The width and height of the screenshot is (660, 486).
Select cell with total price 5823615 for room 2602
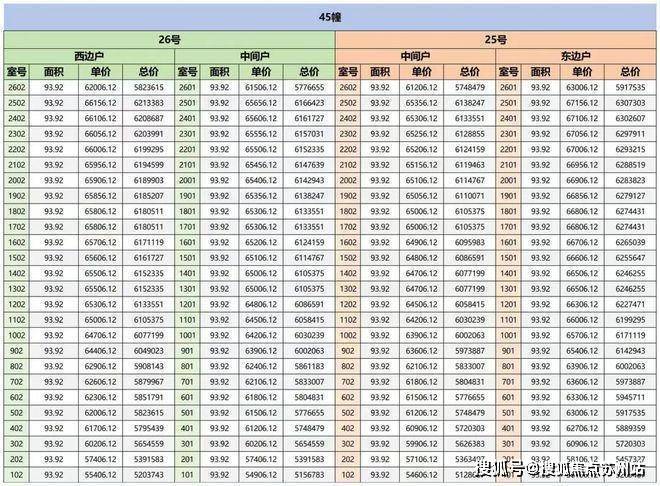pos(149,88)
